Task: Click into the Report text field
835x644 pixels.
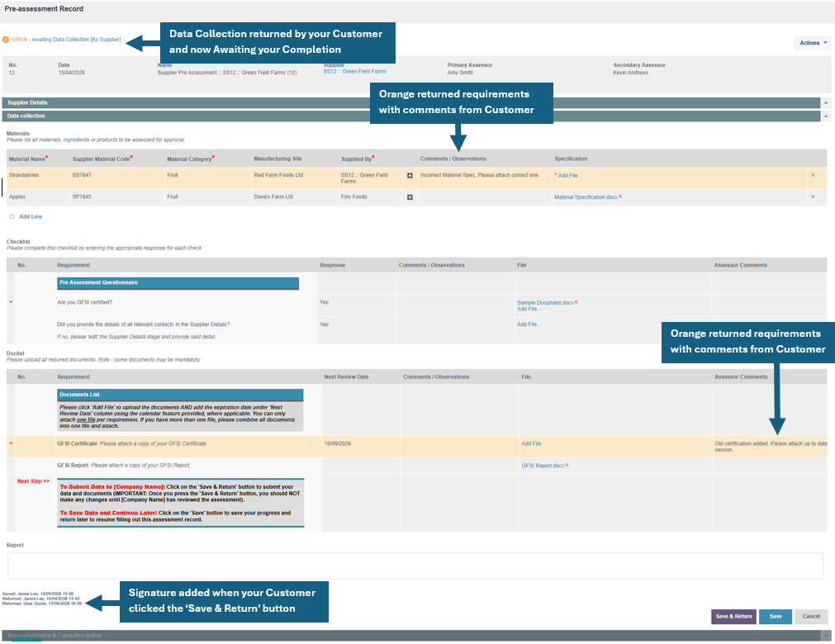Action: pyautogui.click(x=415, y=566)
